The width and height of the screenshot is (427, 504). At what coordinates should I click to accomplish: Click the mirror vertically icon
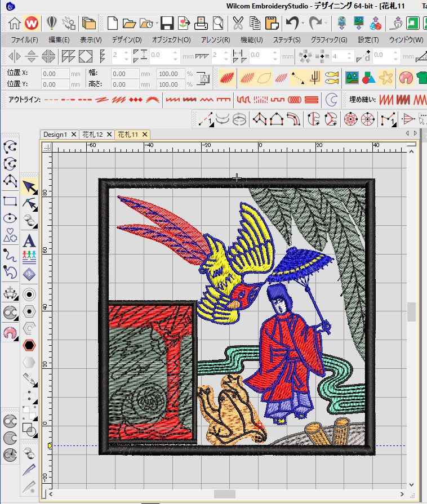pyautogui.click(x=31, y=56)
